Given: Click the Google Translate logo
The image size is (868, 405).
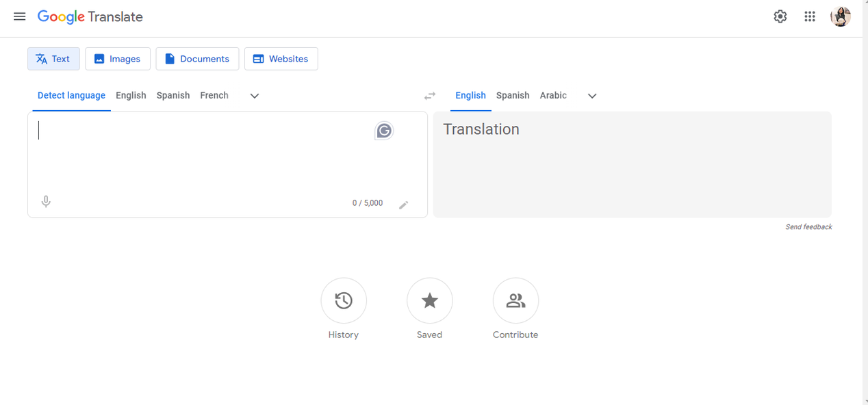Looking at the screenshot, I should click(x=90, y=17).
